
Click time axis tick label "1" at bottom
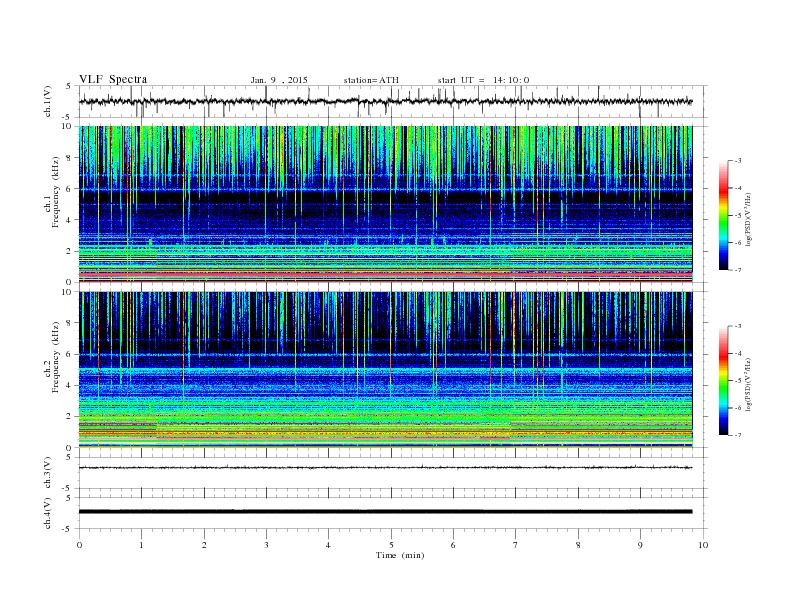pyautogui.click(x=141, y=545)
